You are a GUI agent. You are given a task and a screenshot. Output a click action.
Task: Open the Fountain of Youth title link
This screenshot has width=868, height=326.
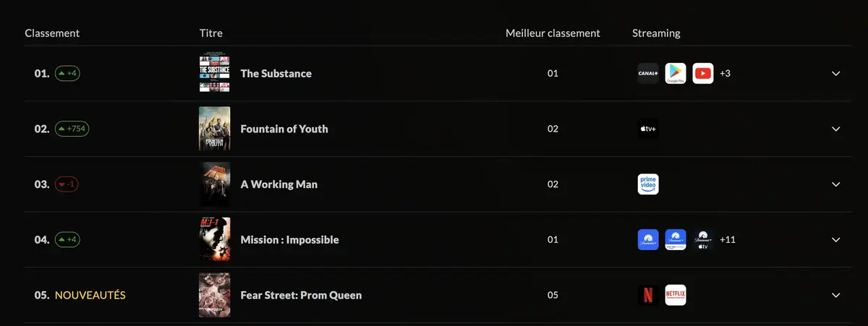(x=284, y=129)
